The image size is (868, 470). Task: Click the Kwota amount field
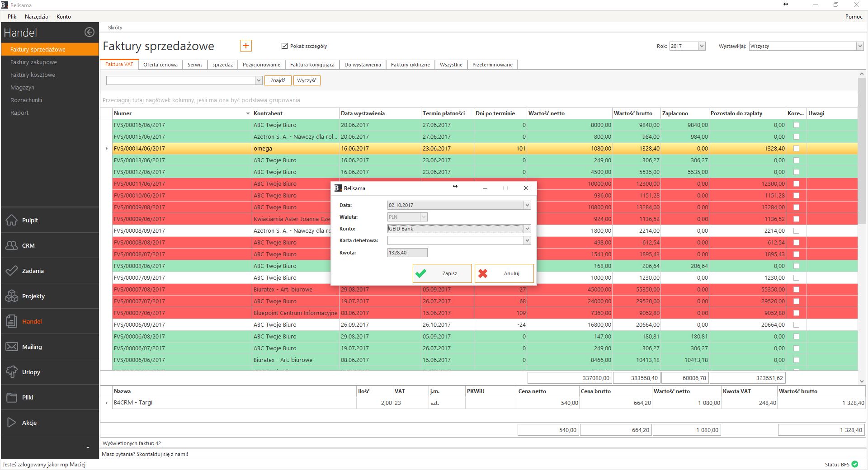[x=407, y=253]
